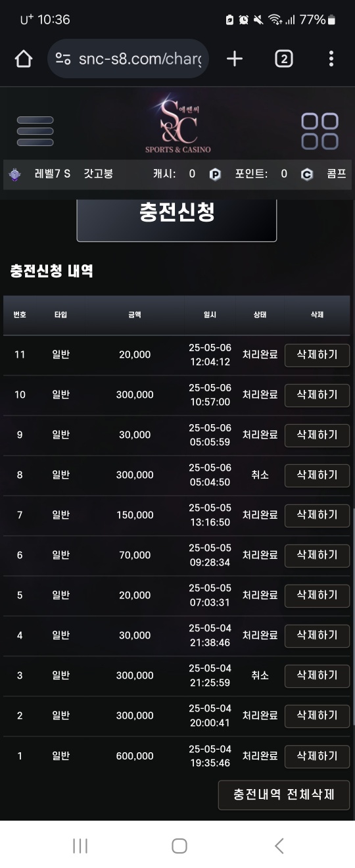
Task: Click 삭제하기 for the 600,000 entry
Action: [317, 756]
